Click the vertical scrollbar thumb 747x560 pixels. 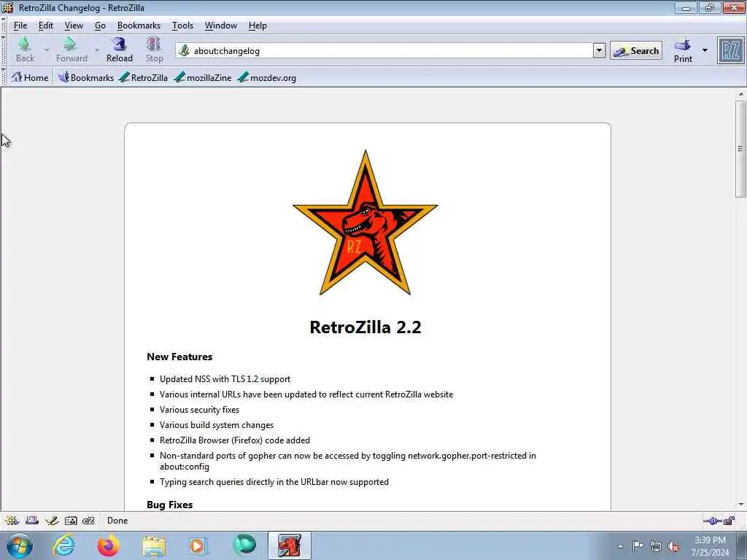(740, 149)
